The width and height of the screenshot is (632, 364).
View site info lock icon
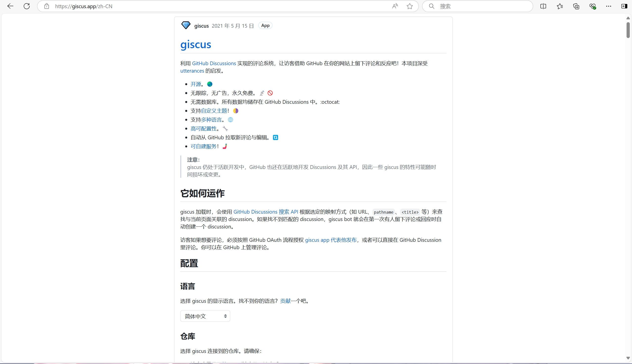(x=47, y=6)
